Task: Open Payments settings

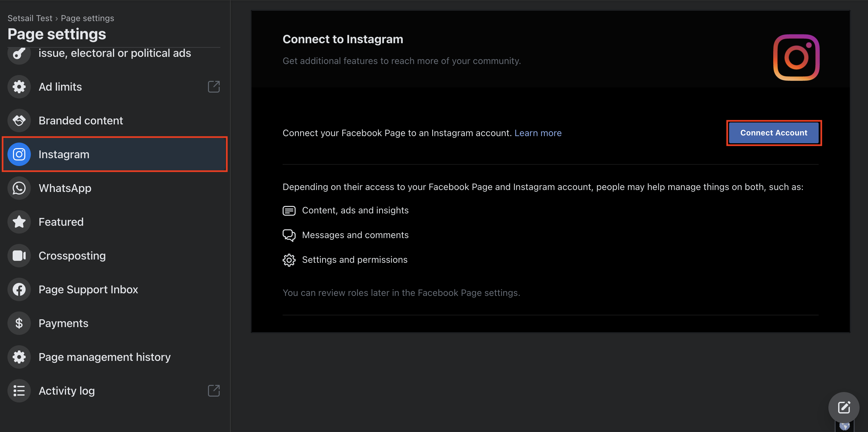Action: (x=114, y=323)
